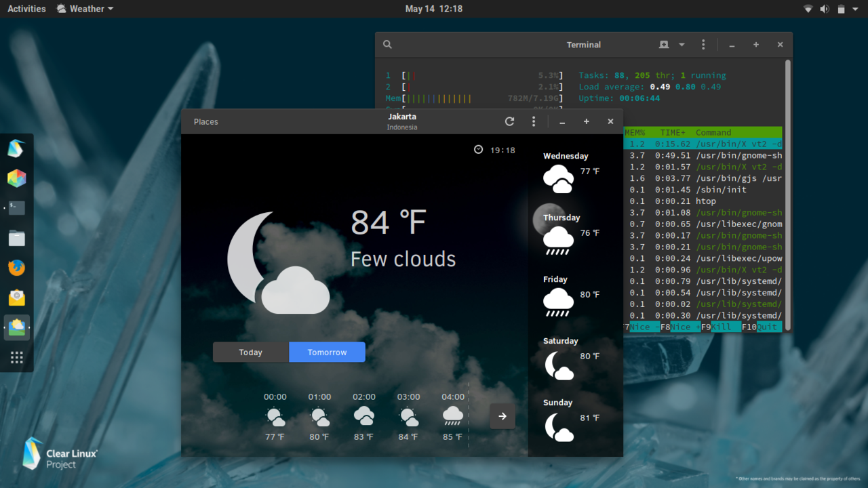Click Wednesday's cloudy weather icon
The image size is (868, 488).
tap(558, 179)
